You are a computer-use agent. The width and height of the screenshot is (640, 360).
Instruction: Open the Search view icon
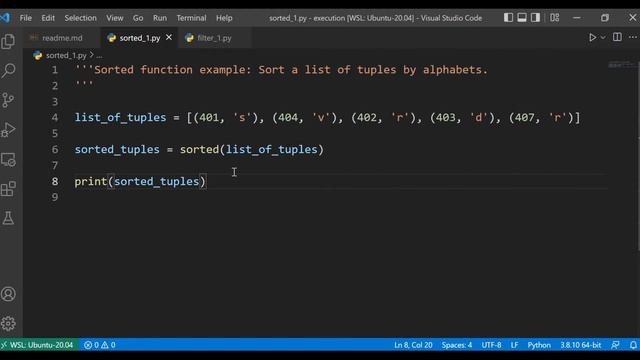(x=8, y=71)
